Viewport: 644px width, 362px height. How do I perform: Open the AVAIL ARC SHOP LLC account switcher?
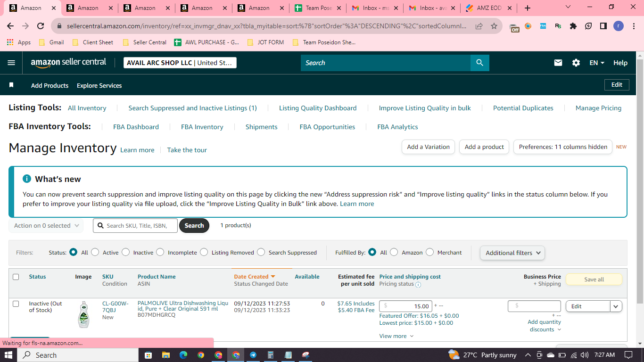(180, 63)
